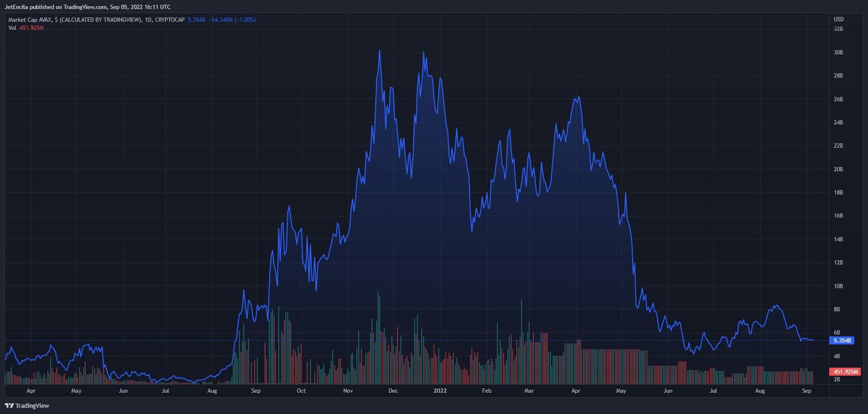Click the 22B price axis label
868x414 pixels.
pos(838,146)
